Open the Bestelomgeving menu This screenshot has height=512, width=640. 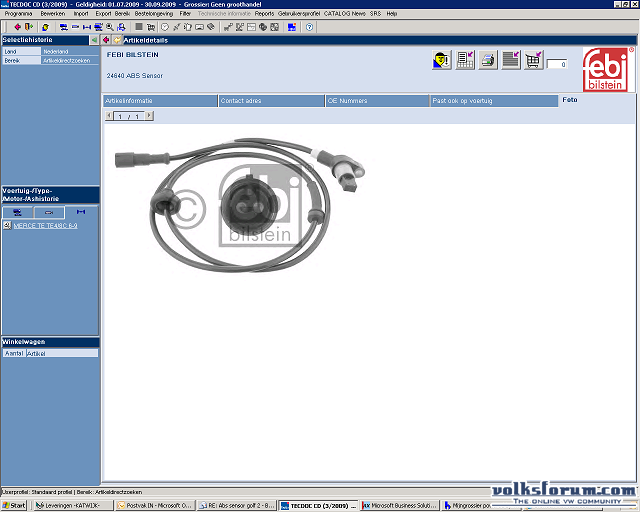pyautogui.click(x=154, y=13)
